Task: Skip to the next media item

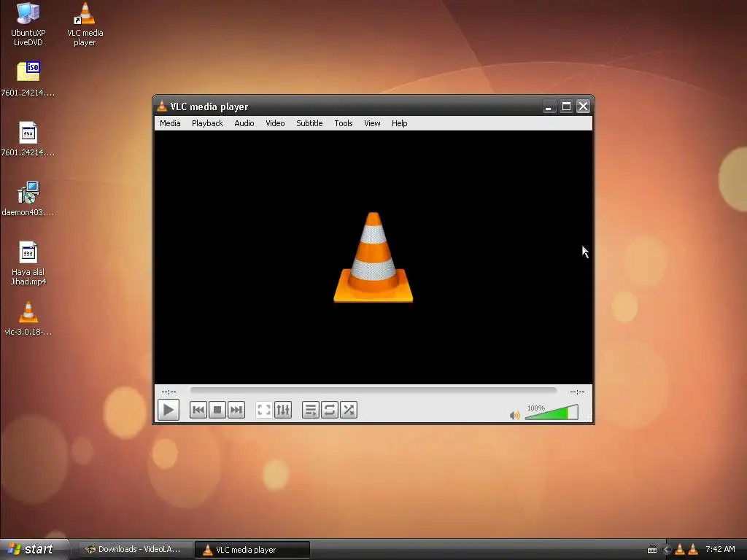Action: click(x=236, y=410)
